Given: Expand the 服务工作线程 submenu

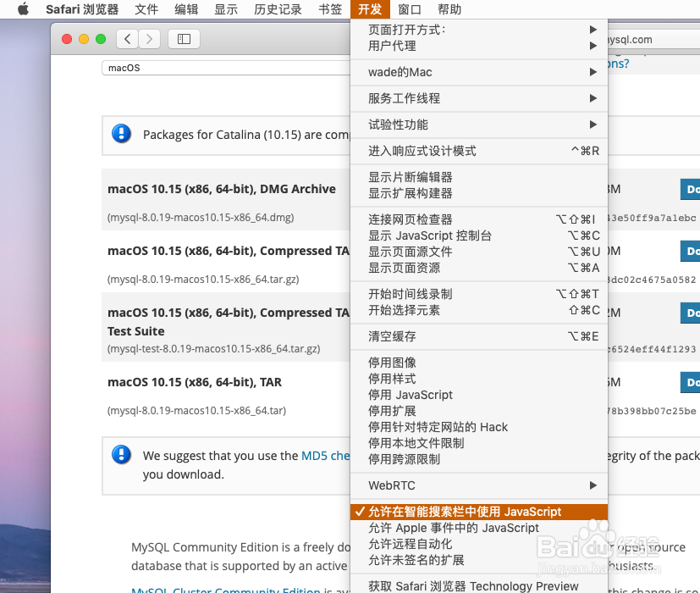Looking at the screenshot, I should pyautogui.click(x=479, y=98).
